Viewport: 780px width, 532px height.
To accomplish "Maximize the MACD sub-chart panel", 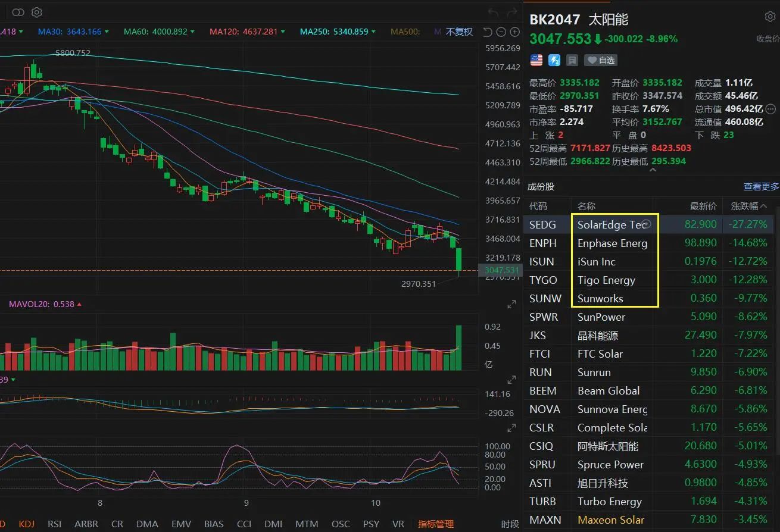I will click(511, 380).
